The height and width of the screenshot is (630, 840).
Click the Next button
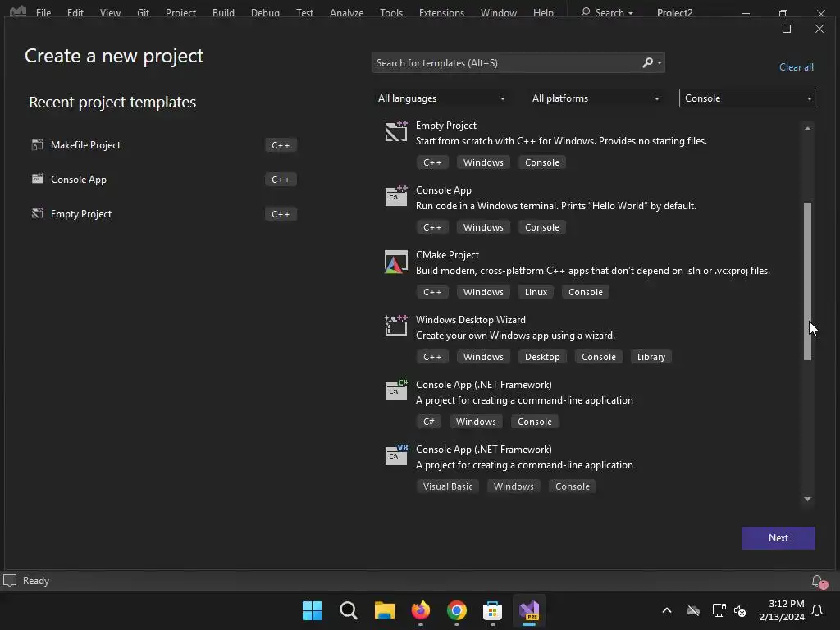(778, 538)
